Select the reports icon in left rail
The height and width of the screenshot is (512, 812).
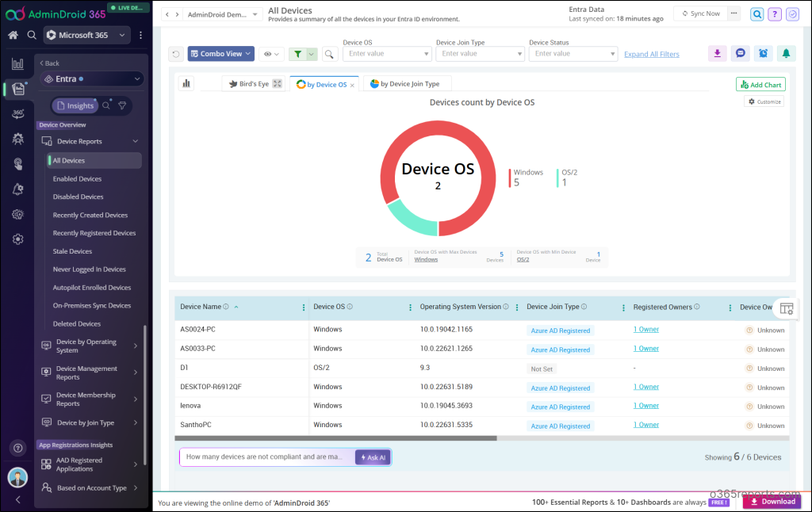(x=18, y=89)
